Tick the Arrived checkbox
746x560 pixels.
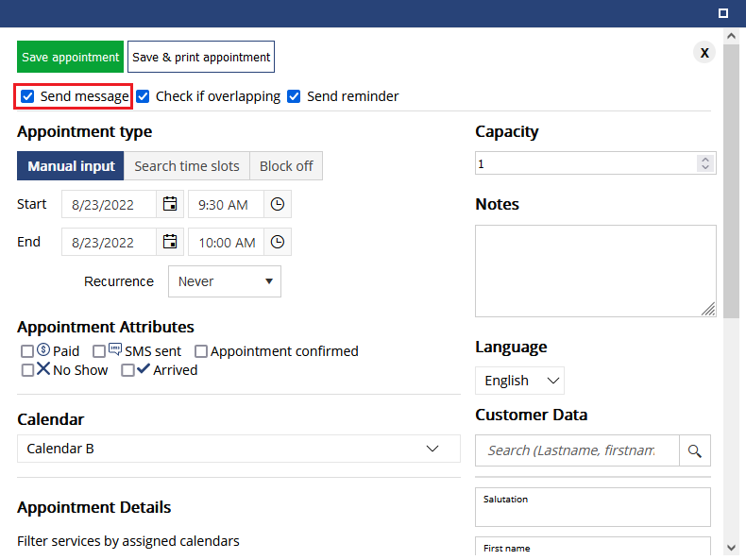click(127, 370)
